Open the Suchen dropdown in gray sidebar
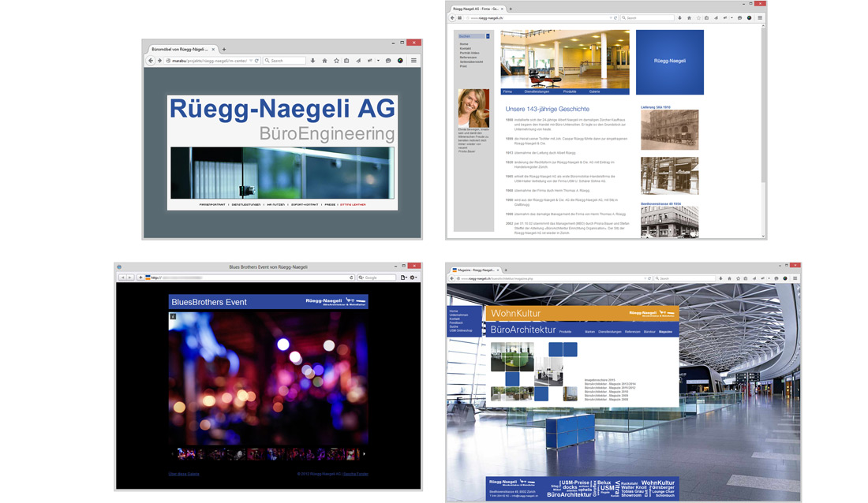 coord(488,36)
